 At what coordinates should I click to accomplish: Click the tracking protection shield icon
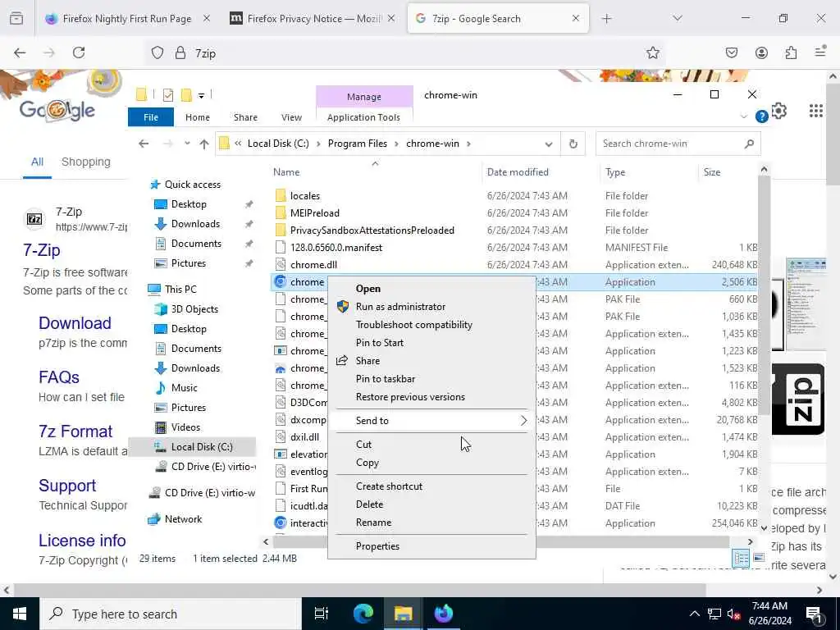pyautogui.click(x=157, y=52)
